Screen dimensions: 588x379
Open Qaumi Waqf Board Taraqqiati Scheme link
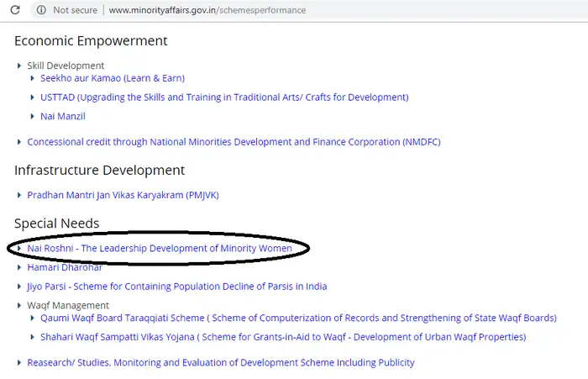(298, 318)
